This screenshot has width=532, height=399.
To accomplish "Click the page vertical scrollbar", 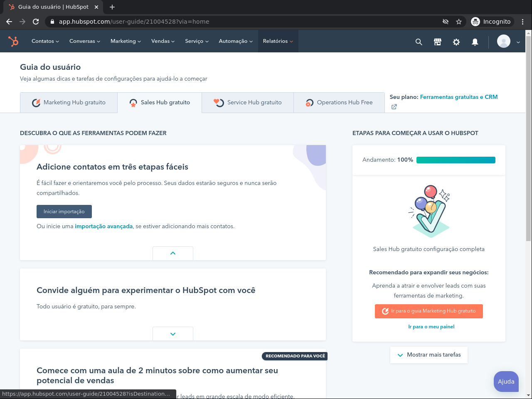I will [x=529, y=138].
